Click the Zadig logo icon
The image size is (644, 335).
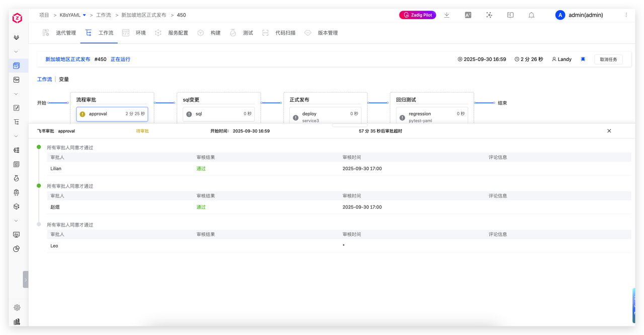coord(17,19)
